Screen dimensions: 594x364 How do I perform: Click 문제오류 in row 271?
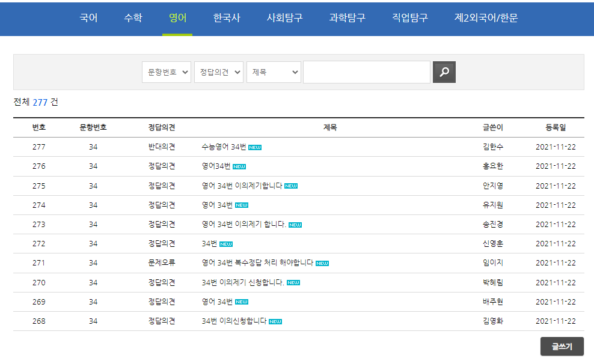(161, 263)
